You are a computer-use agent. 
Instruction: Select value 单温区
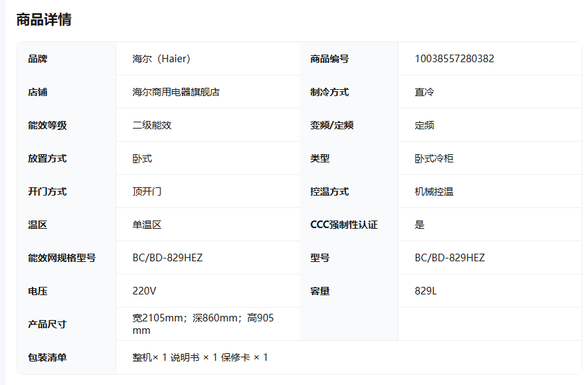pos(147,225)
